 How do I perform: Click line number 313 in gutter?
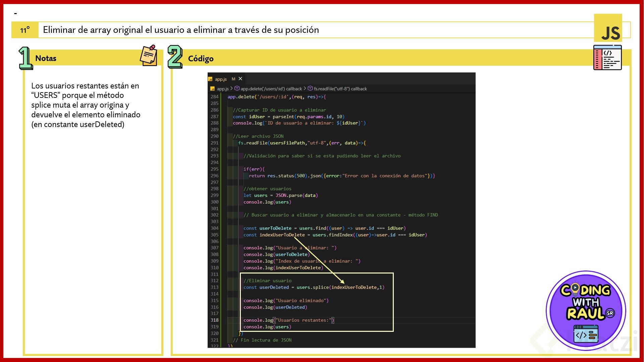214,287
